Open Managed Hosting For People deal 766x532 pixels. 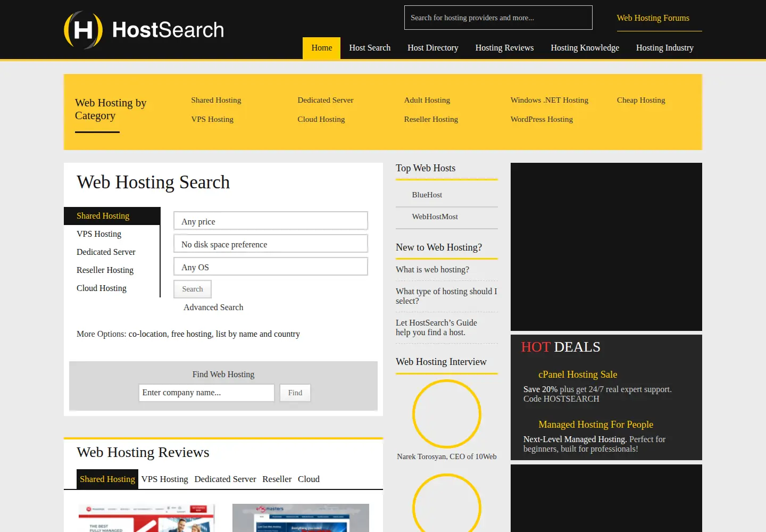click(x=596, y=425)
